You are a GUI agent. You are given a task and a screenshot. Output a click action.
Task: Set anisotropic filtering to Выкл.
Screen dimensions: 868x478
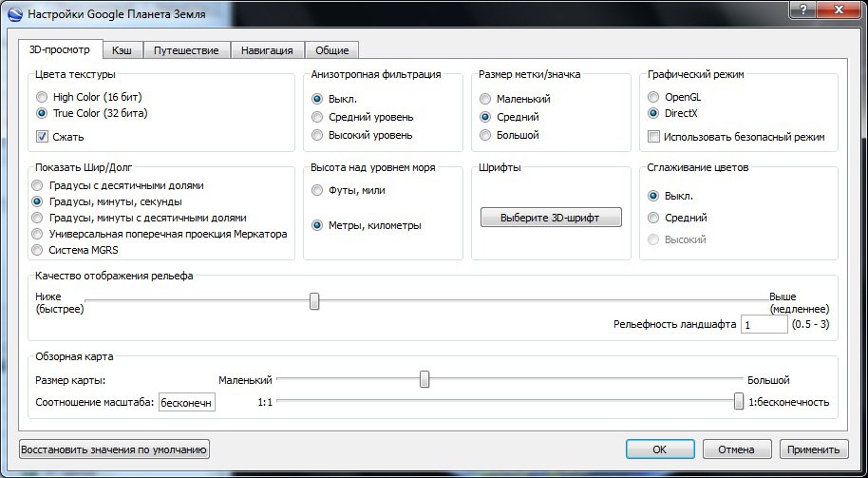(x=335, y=99)
